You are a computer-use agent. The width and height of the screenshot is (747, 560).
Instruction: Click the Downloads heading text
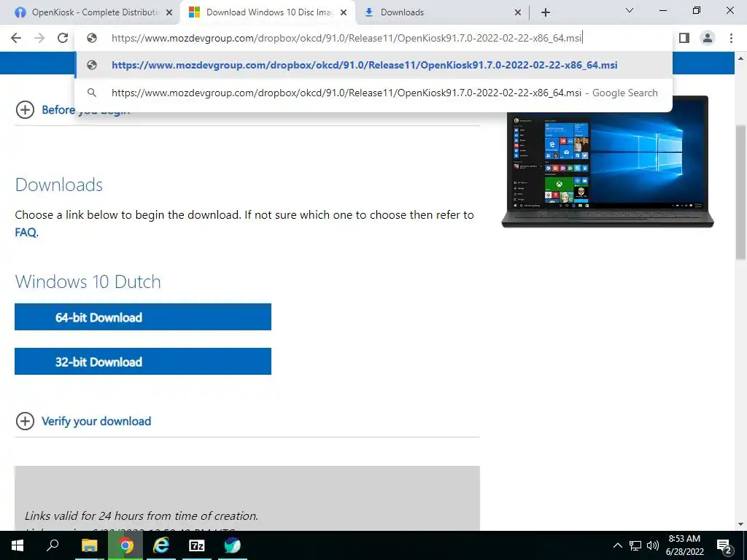click(x=59, y=184)
